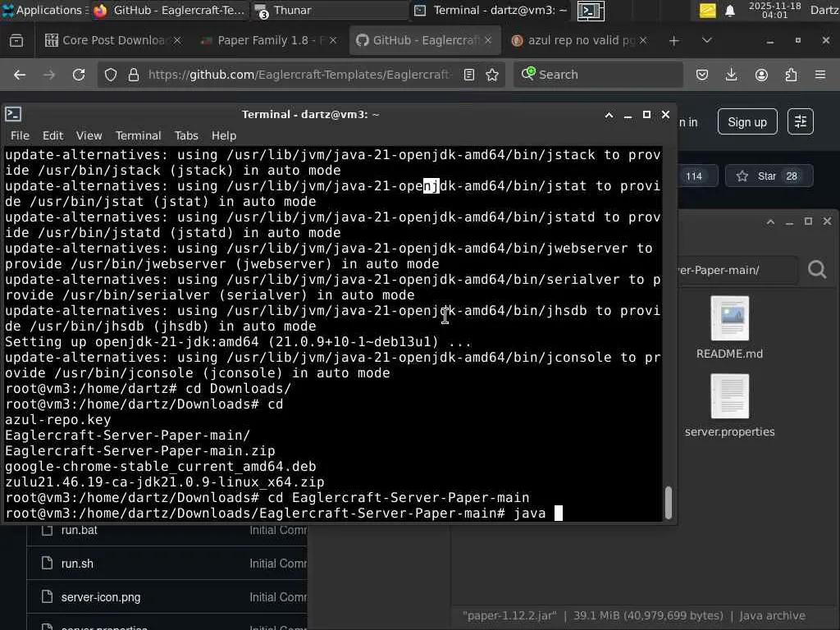Expand the list all tabs chevron
The height and width of the screenshot is (630, 840).
706,40
